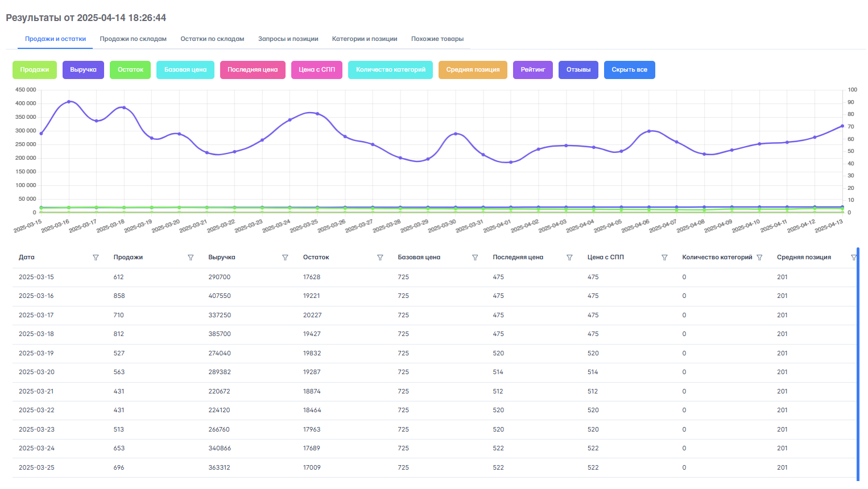Click the blue vertical table scrollbar
The width and height of the screenshot is (868, 489).
858,364
